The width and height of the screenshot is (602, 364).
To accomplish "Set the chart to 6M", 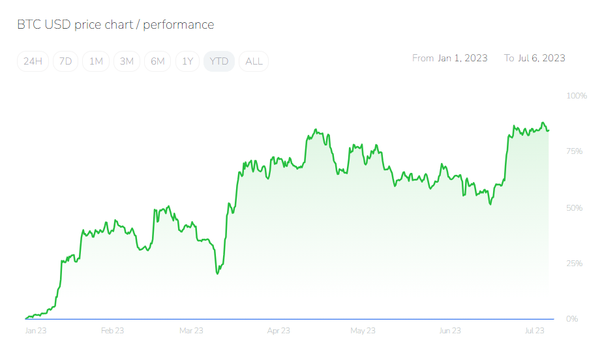I will pos(157,61).
